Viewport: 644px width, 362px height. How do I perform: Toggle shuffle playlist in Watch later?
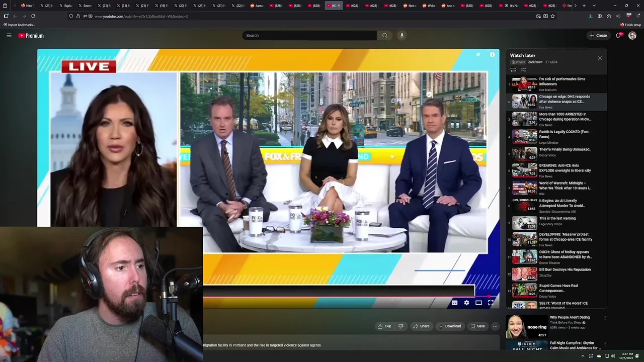click(523, 70)
